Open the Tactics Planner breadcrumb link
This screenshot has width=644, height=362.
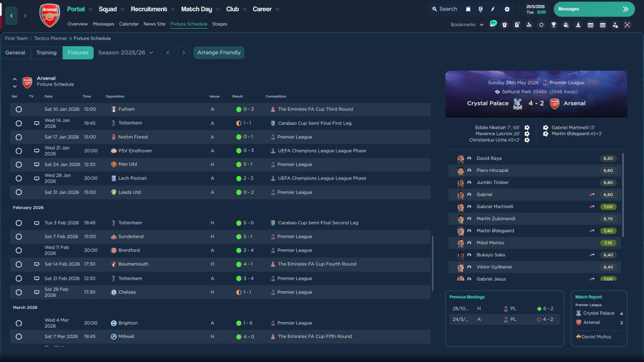click(51, 38)
